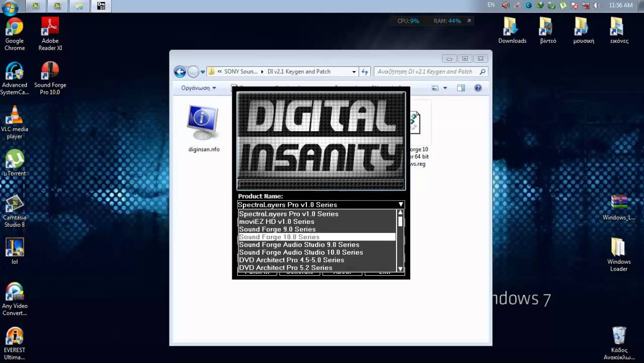Screen dimensions: 644x363
Task: Launch Camtasia Studio 8 shortcut
Action: pyautogui.click(x=14, y=211)
